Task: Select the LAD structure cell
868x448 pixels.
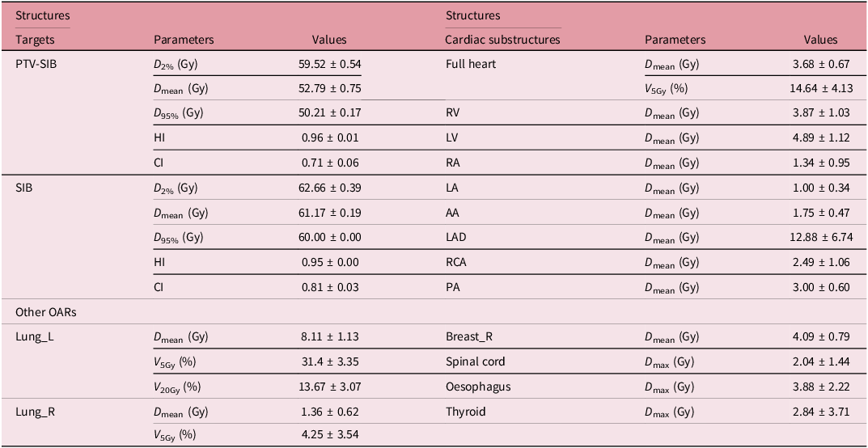Action: coord(457,237)
